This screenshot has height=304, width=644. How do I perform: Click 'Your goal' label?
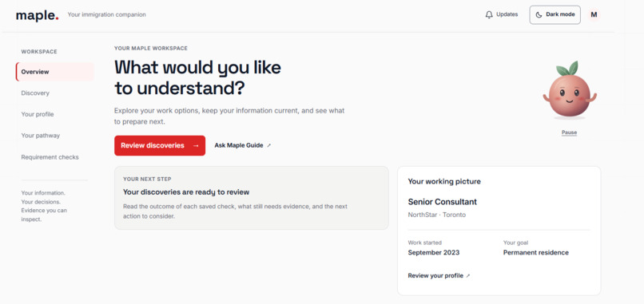516,243
